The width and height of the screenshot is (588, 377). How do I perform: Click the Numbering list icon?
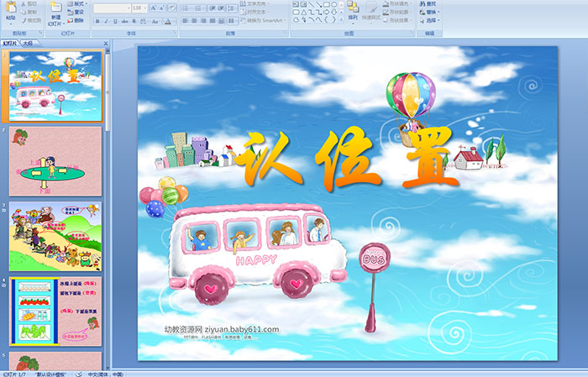[200, 8]
